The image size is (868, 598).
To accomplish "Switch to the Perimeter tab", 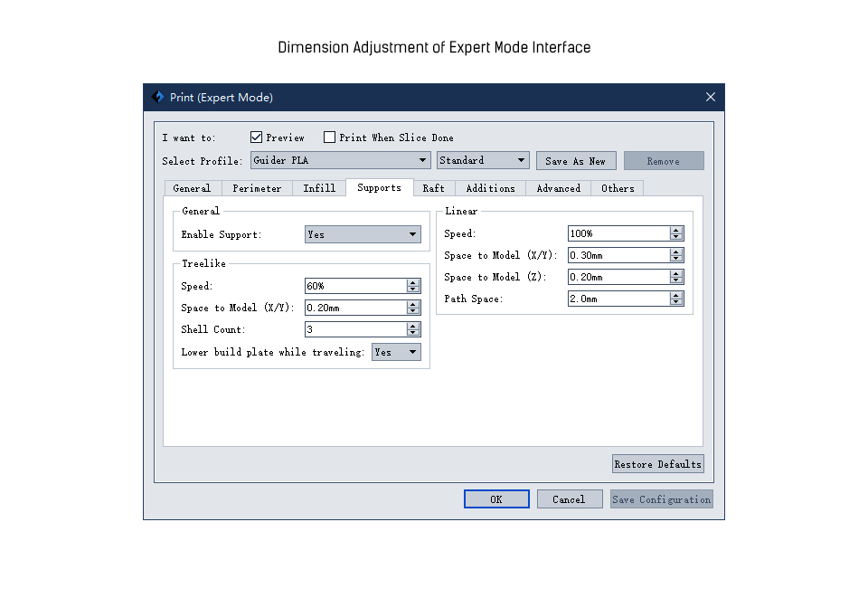I will coord(257,188).
